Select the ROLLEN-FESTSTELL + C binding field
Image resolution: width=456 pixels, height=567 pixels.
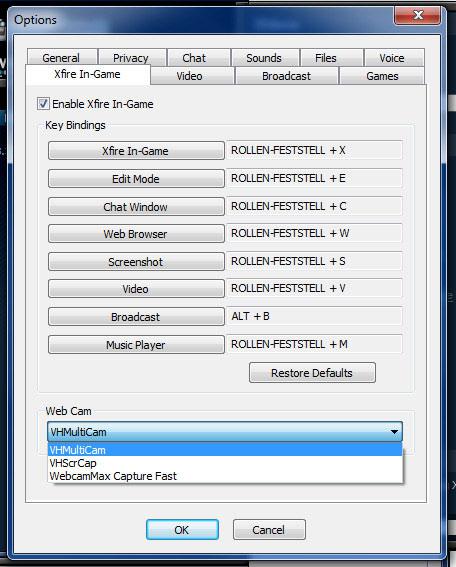pyautogui.click(x=314, y=206)
